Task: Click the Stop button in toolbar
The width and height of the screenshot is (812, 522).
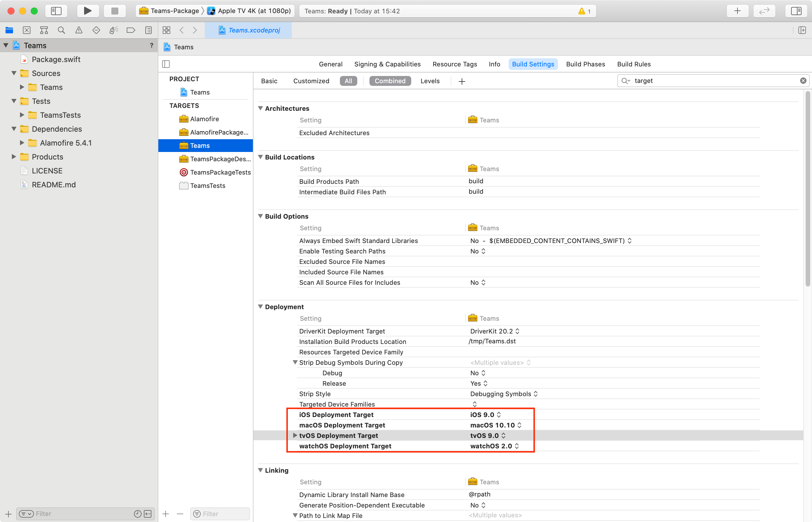Action: pyautogui.click(x=115, y=11)
